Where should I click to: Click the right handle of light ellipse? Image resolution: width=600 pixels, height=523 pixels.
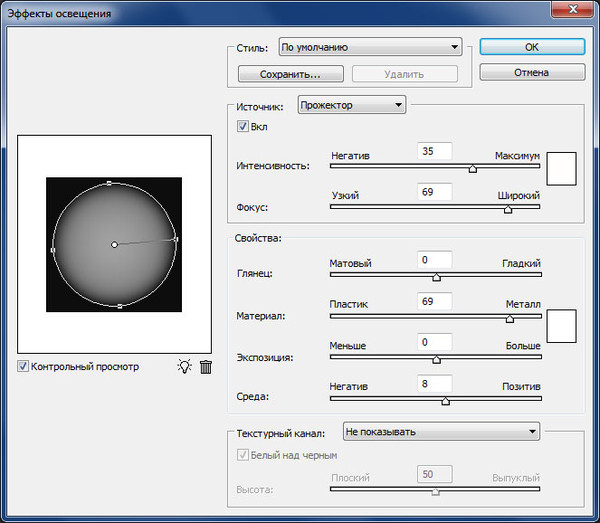[x=176, y=239]
